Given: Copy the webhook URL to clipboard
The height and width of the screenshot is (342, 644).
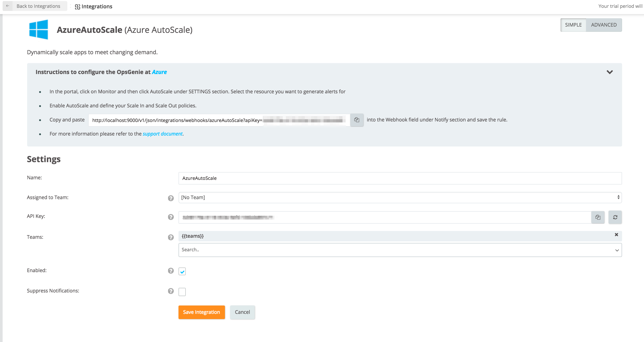Looking at the screenshot, I should coord(357,120).
